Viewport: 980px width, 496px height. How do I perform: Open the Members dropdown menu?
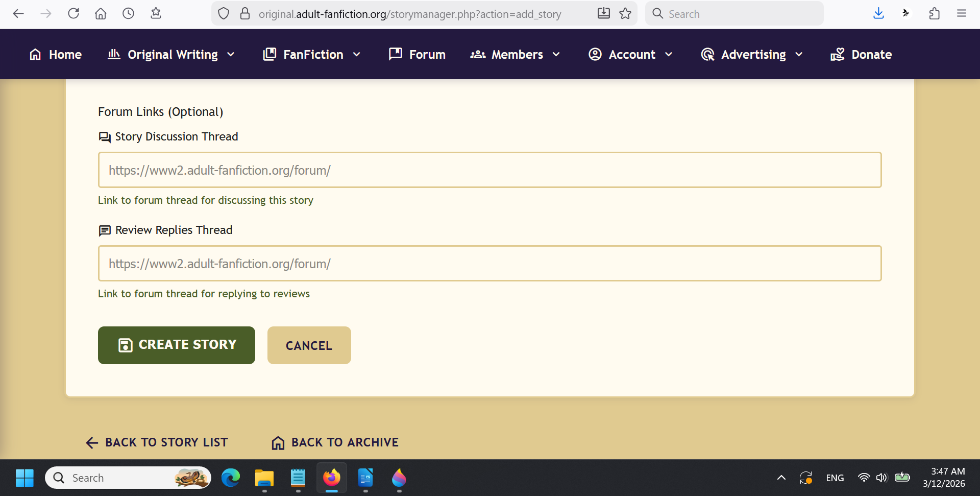[515, 55]
